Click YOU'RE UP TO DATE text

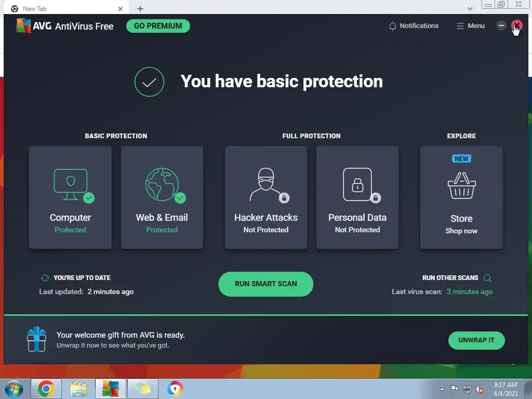tap(82, 278)
